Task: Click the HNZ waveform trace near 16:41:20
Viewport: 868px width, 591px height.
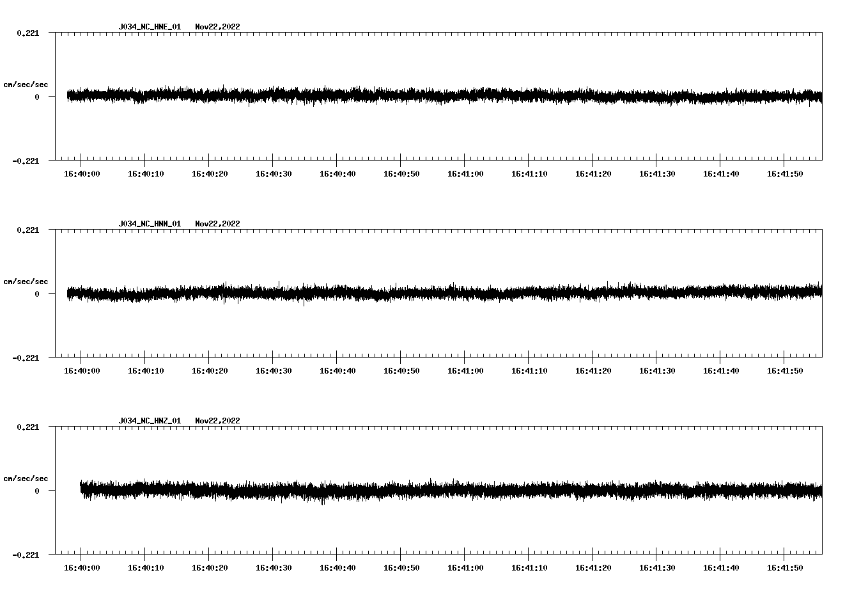Action: point(593,491)
